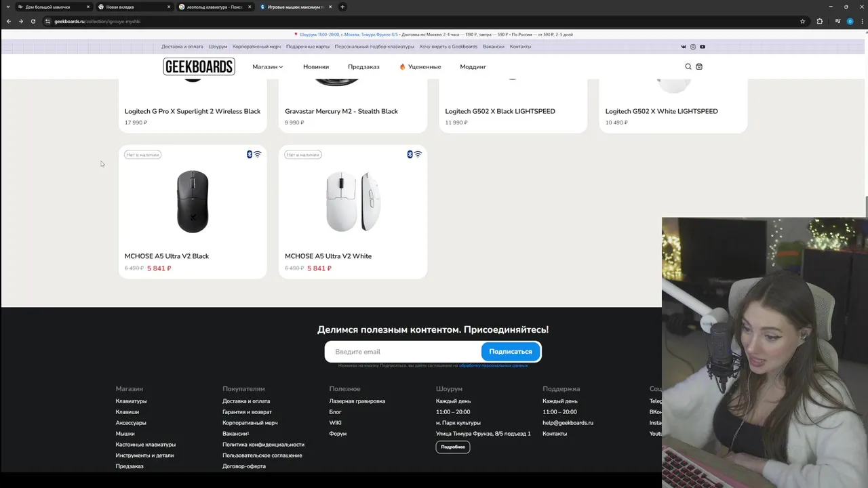This screenshot has height=488, width=868.
Task: Click Bluetooth icon on MCHOSE A5 White card
Action: point(410,155)
